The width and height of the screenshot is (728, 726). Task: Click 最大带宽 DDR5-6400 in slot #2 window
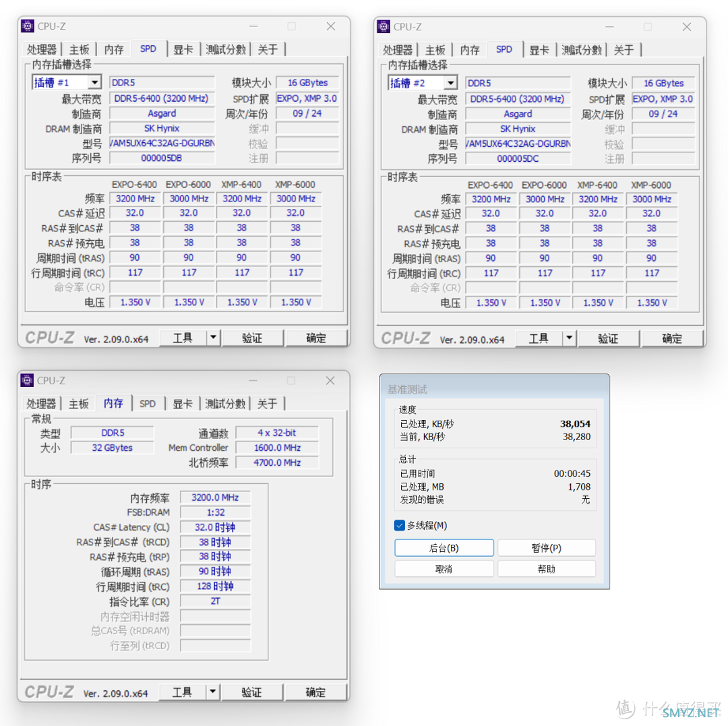point(518,99)
